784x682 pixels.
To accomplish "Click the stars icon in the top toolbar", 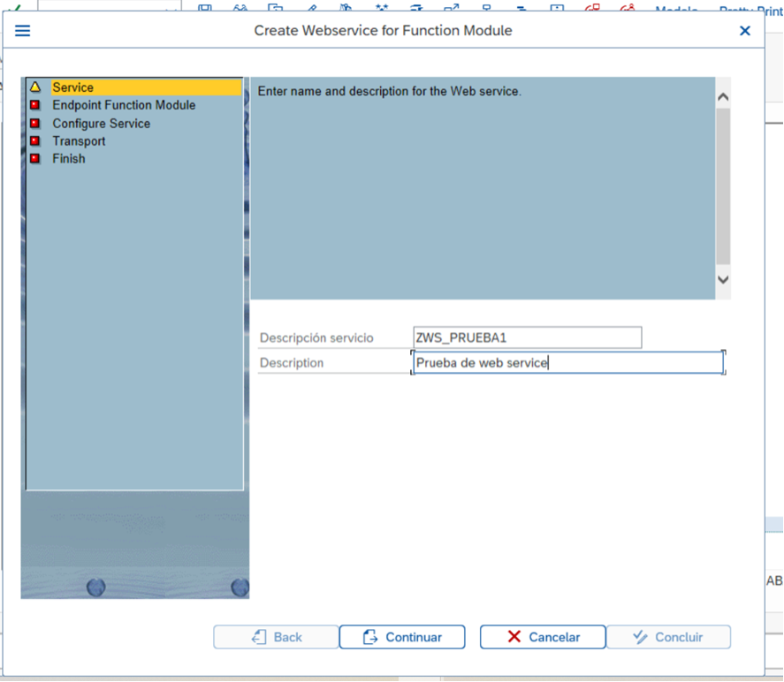I will 380,8.
